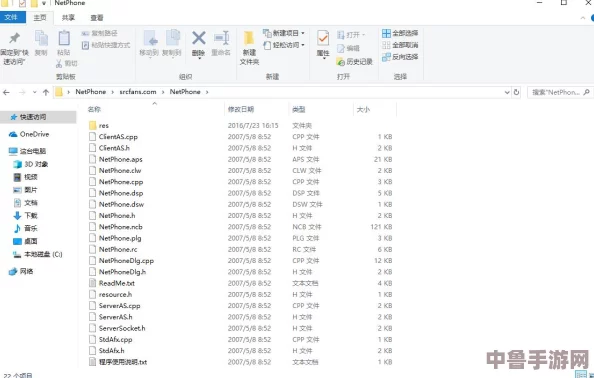The width and height of the screenshot is (594, 378).
Task: Open the Easy access dropdown
Action: [303, 45]
